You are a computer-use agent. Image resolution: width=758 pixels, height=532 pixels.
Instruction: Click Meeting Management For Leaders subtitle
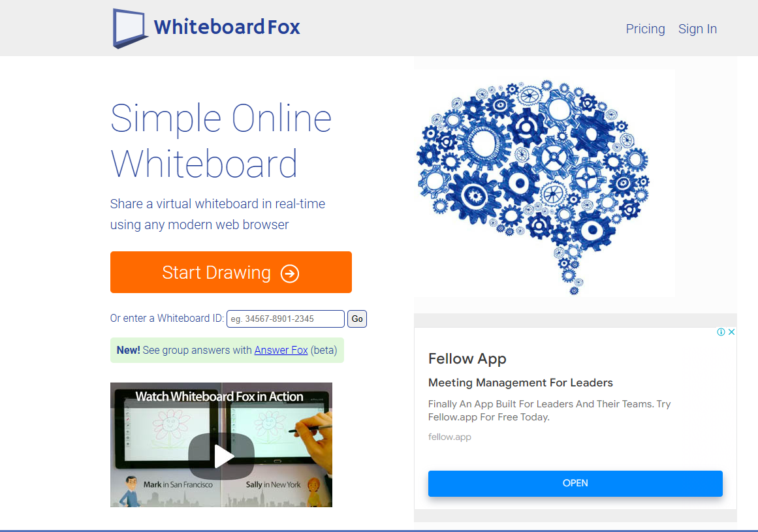[520, 383]
